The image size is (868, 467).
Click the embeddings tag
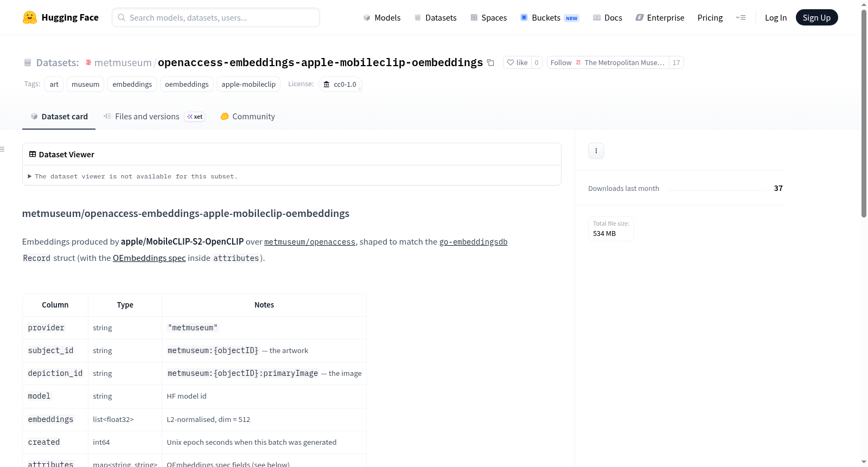[x=132, y=84]
